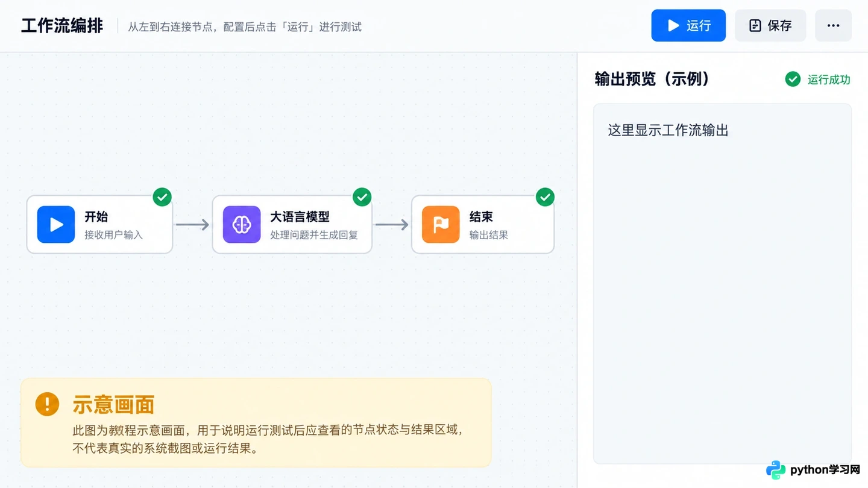Image resolution: width=868 pixels, height=488 pixels.
Task: Click the 示意画面 notice heading
Action: click(x=113, y=405)
